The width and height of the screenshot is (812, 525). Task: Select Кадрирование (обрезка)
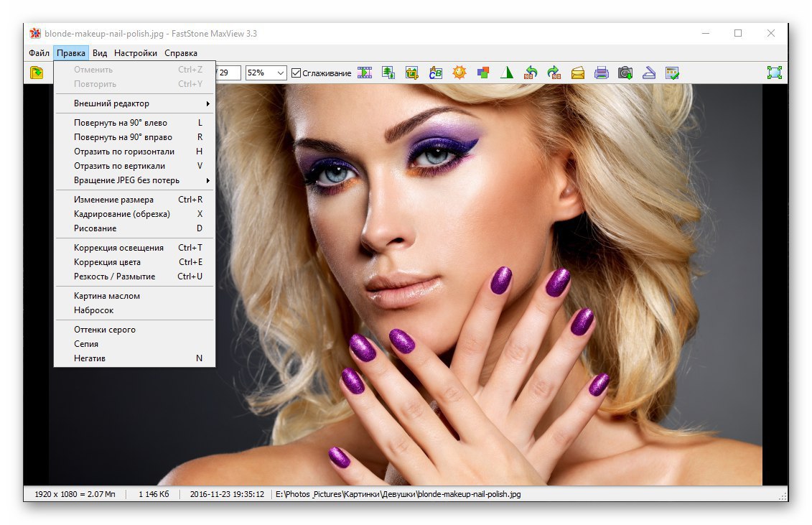(x=135, y=214)
